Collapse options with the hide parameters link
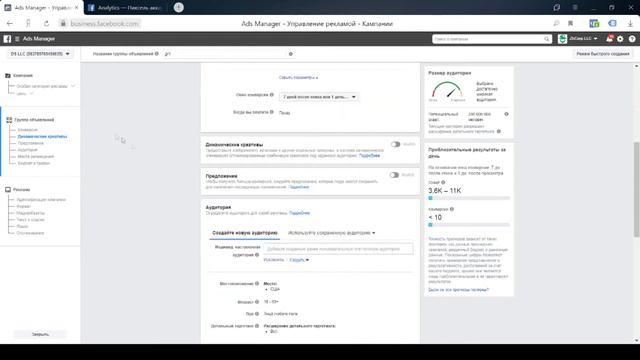Screen dimensions: 640x360 [298, 77]
